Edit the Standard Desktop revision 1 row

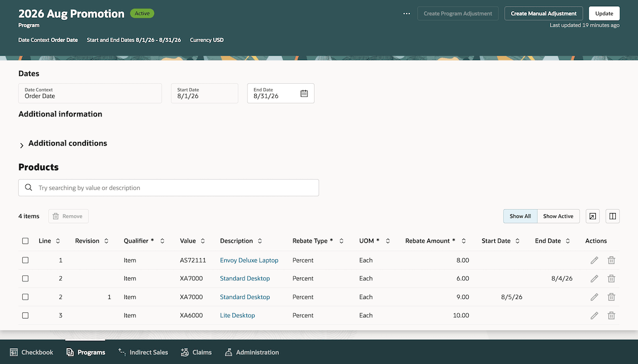point(594,297)
